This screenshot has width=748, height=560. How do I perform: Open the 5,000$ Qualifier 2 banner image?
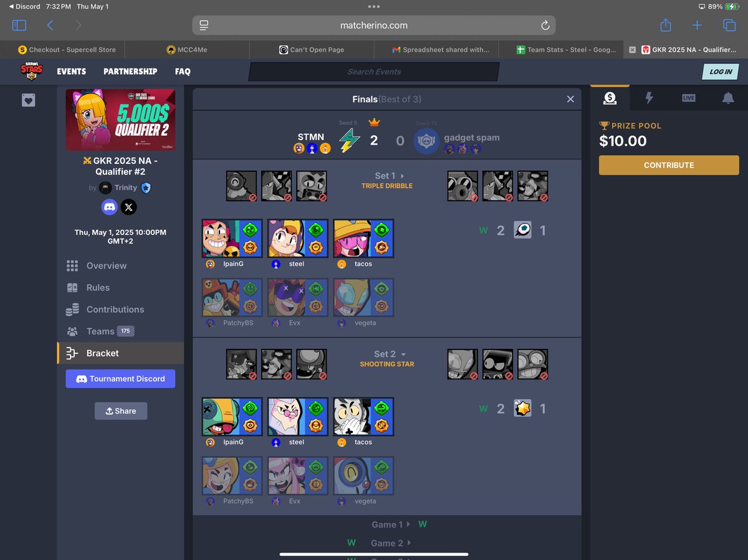[120, 120]
